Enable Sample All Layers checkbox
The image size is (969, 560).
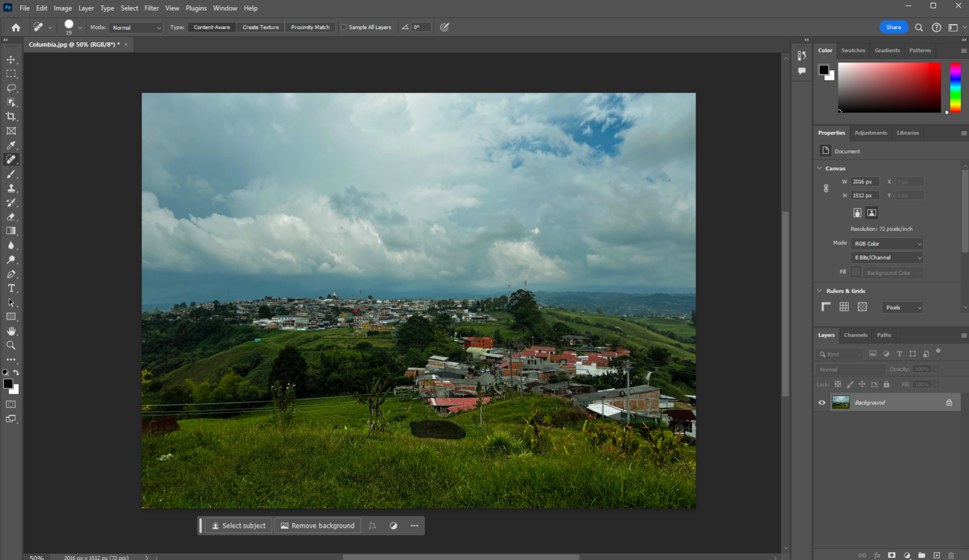coord(344,27)
